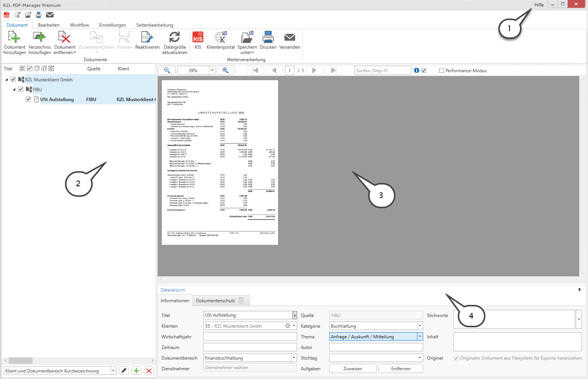Screen dimensions: 588x379
Task: Collapse the FIBU tree node
Action: (14, 90)
